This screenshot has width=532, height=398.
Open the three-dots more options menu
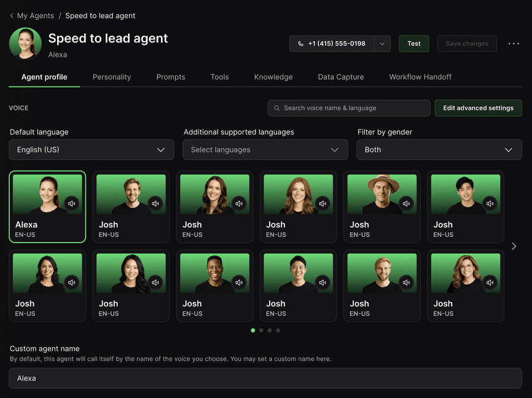(514, 44)
